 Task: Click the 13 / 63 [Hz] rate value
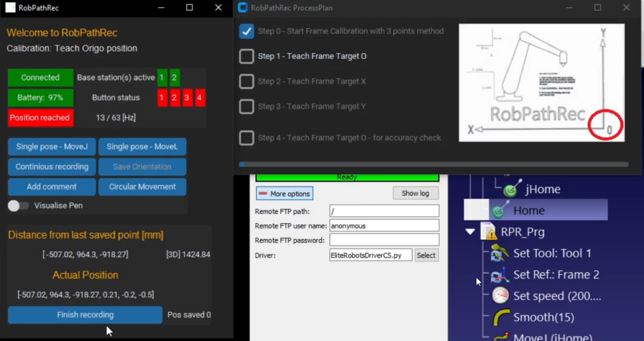pyautogui.click(x=116, y=118)
